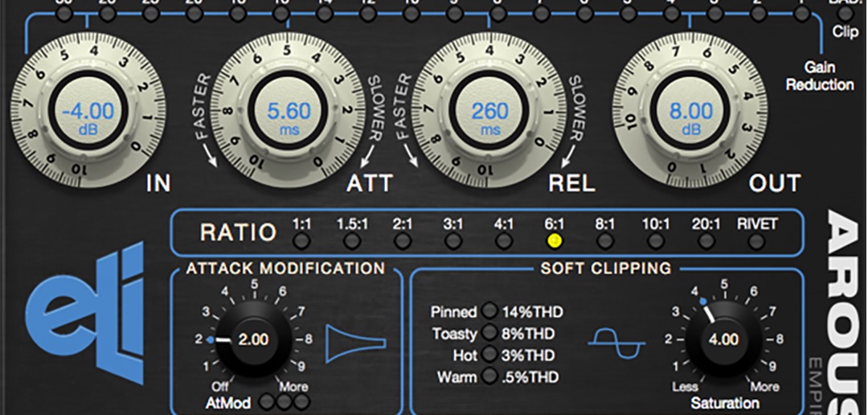Enable the RIVET ratio mode
This screenshot has height=415, width=868.
[x=757, y=241]
